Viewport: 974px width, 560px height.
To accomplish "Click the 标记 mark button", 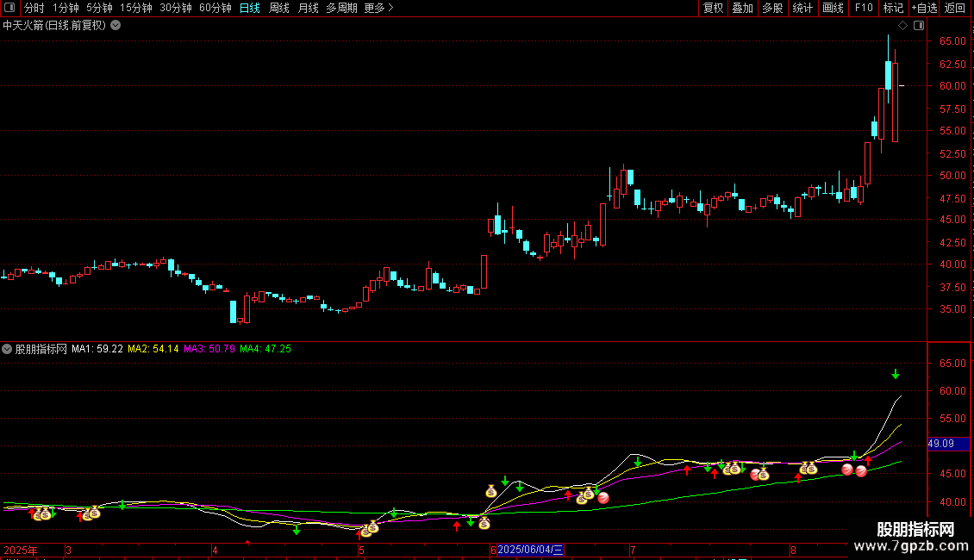I will 893,8.
